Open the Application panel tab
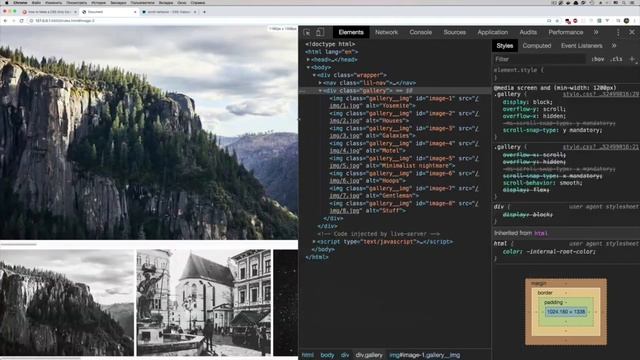The height and width of the screenshot is (360, 640). [x=493, y=32]
